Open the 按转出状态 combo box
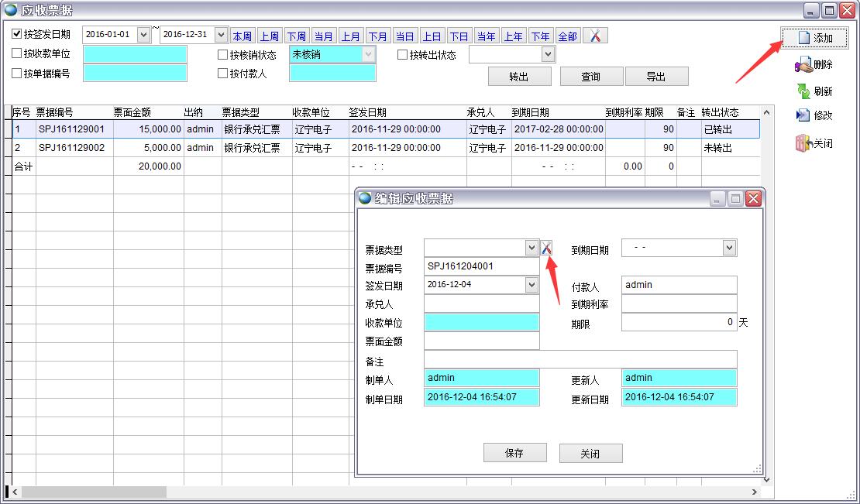This screenshot has height=504, width=860. pyautogui.click(x=549, y=54)
